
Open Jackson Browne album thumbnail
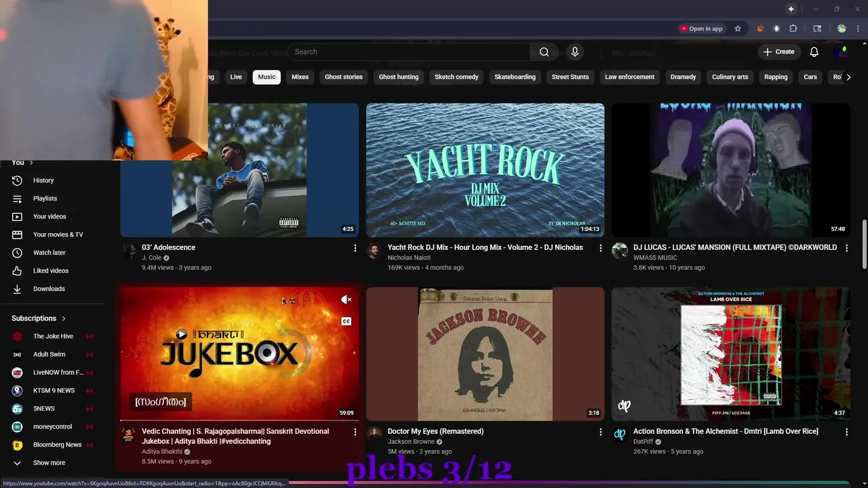click(x=485, y=354)
